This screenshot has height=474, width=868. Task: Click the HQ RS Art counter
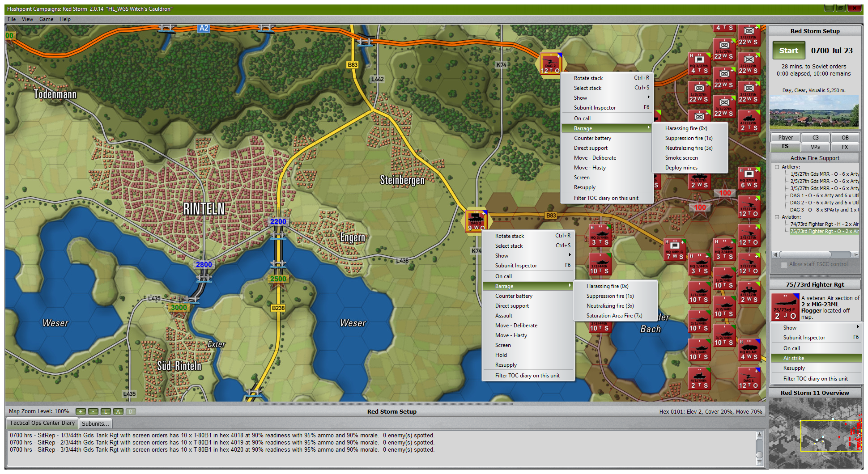coord(749,350)
